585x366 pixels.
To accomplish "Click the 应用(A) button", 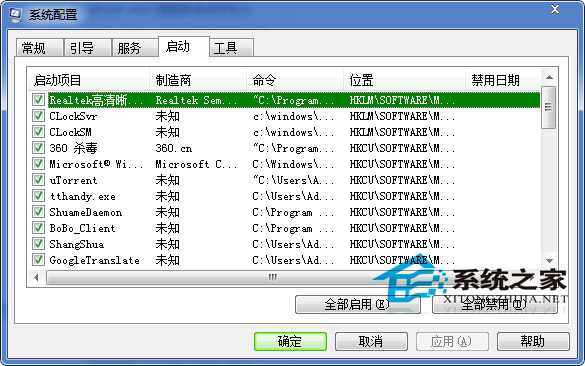I will click(452, 341).
